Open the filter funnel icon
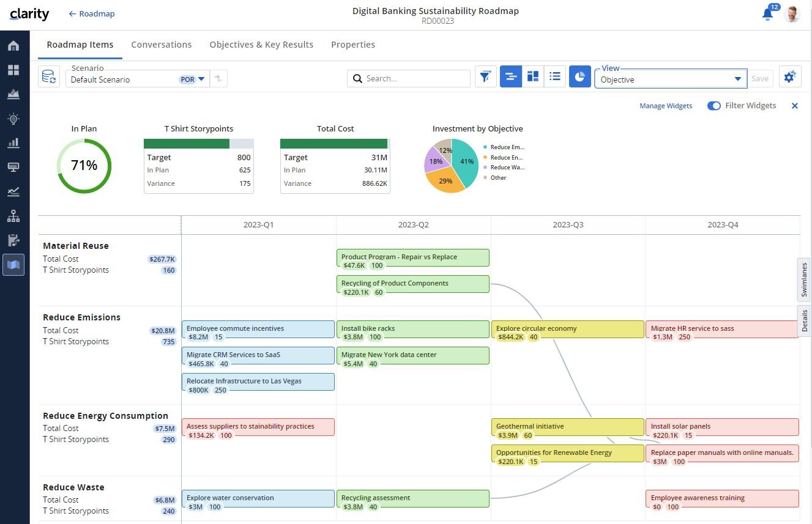The image size is (812, 524). tap(485, 77)
